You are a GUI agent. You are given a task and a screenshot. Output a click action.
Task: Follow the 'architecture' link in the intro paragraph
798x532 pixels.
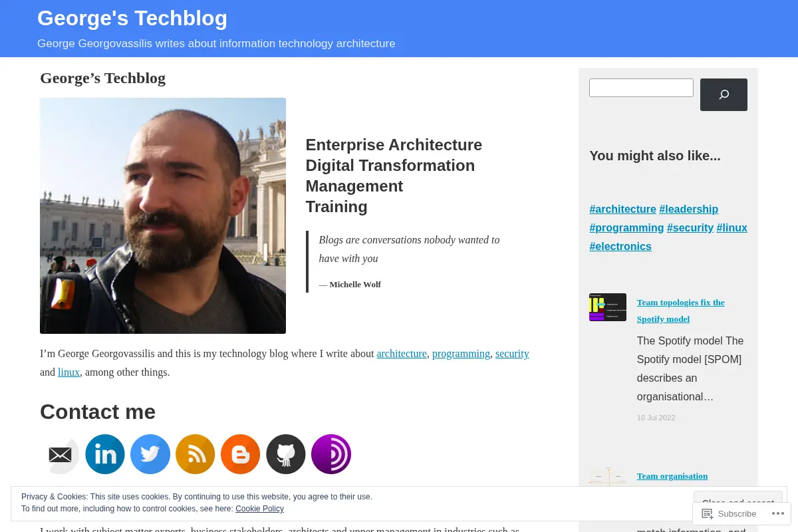(x=402, y=354)
